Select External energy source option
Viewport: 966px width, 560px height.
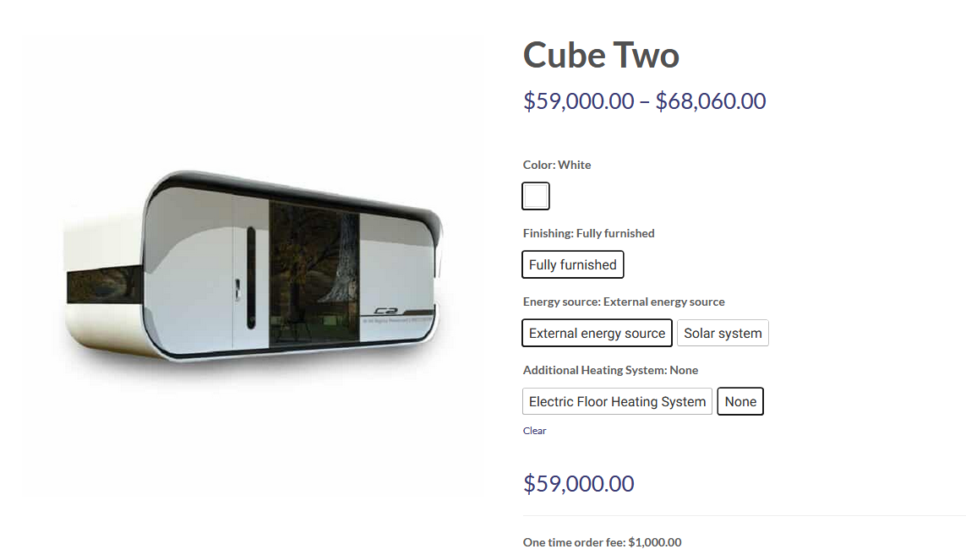597,333
